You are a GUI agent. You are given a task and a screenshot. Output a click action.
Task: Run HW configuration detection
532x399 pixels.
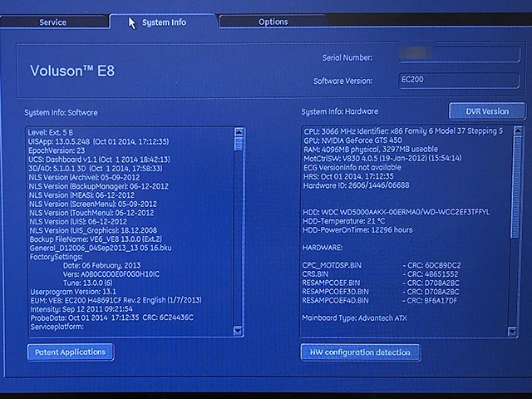coord(360,352)
